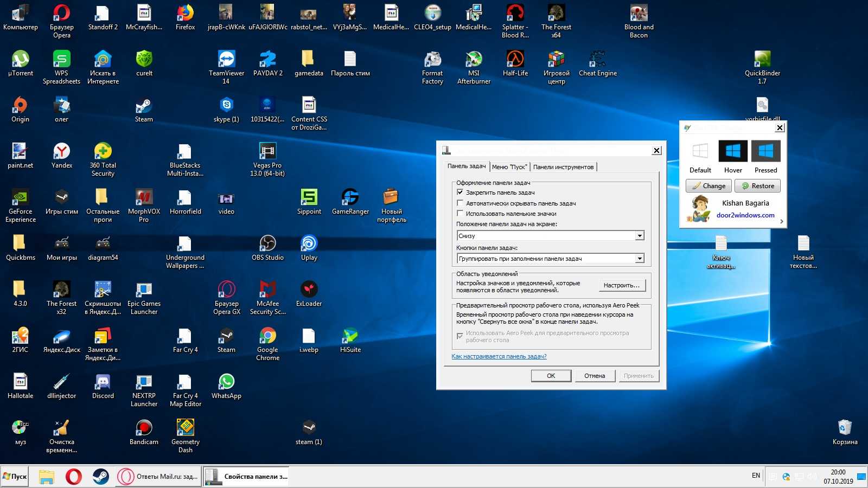Open the QuickBinder 1.7 shortcut
The width and height of the screenshot is (868, 488).
(762, 67)
